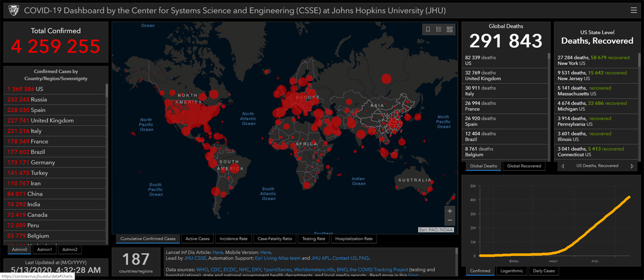Select New York US state row
Image resolution: width=644 pixels, height=280 pixels.
coord(596,60)
